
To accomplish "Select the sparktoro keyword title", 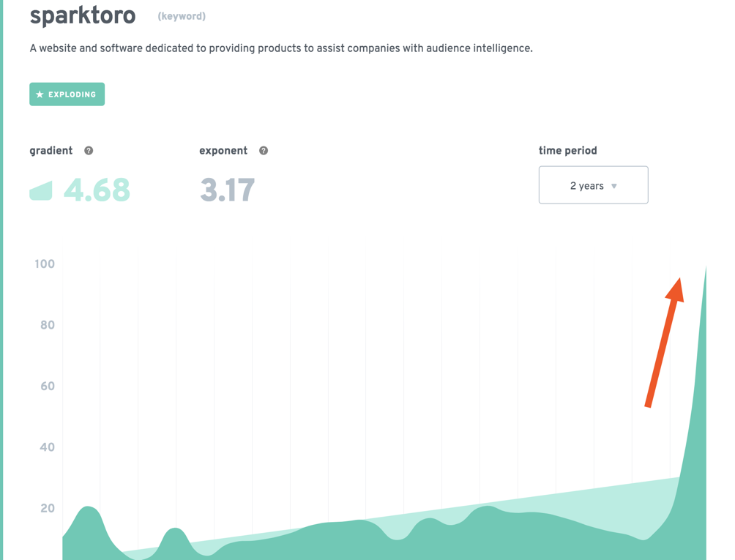I will [83, 15].
